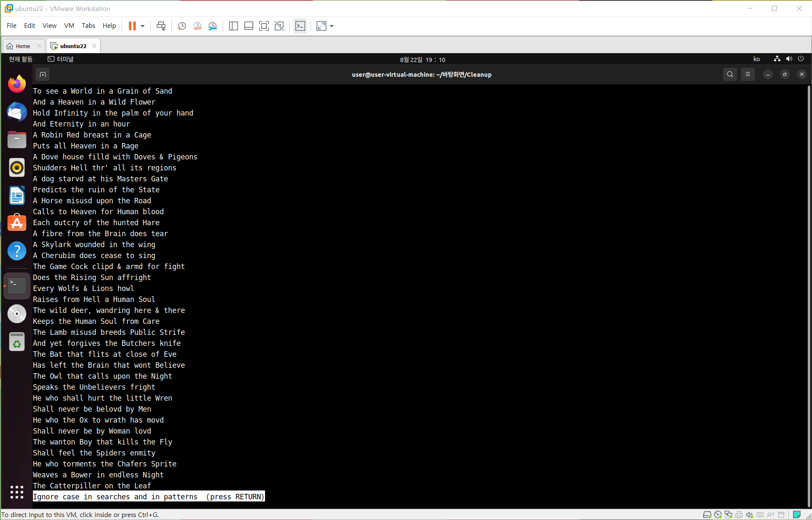Open terminal search magnifier button
This screenshot has width=812, height=520.
(x=730, y=75)
